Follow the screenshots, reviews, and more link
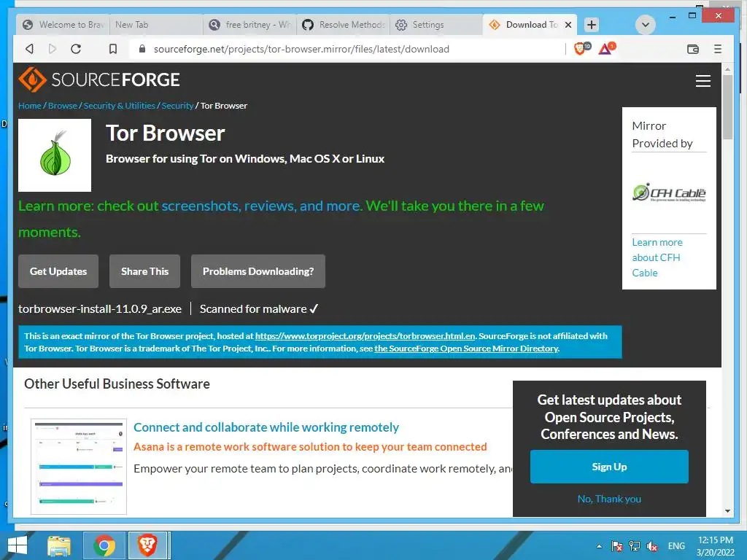 tap(262, 206)
